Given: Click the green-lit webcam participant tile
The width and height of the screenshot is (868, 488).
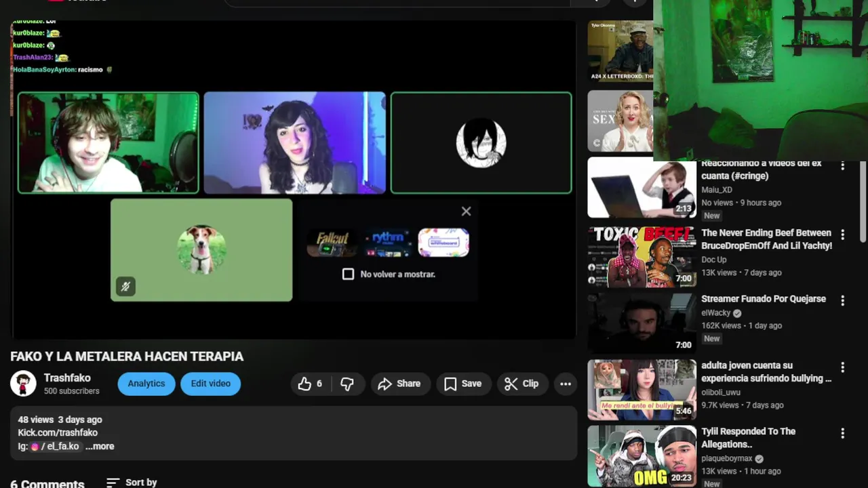Looking at the screenshot, I should click(x=108, y=143).
